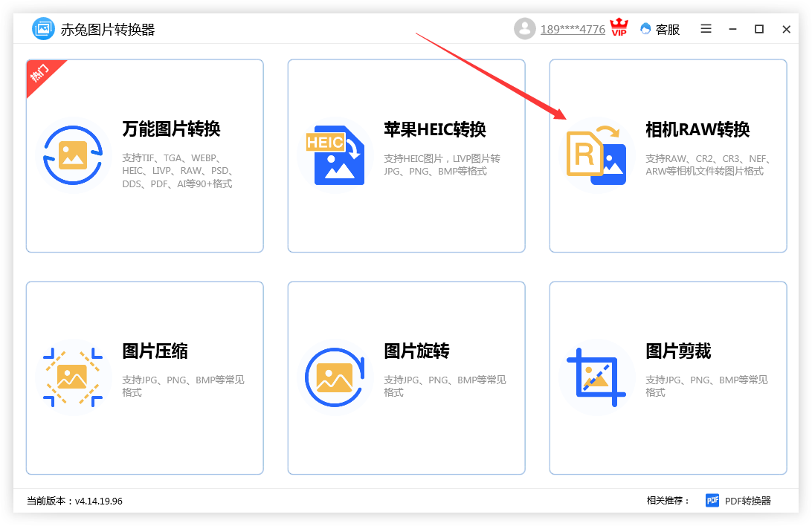The height and width of the screenshot is (526, 812).
Task: Open the hamburger menu icon
Action: click(x=706, y=28)
